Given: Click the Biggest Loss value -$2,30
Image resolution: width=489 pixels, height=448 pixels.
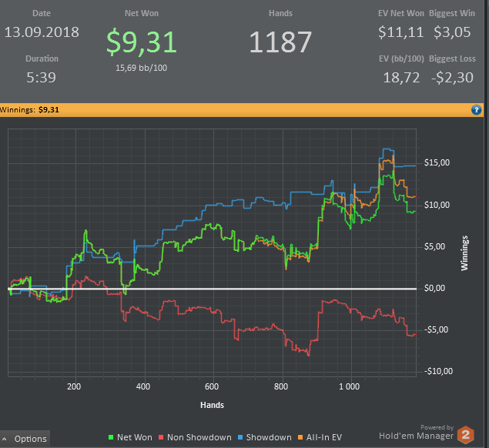Looking at the screenshot, I should pos(452,78).
